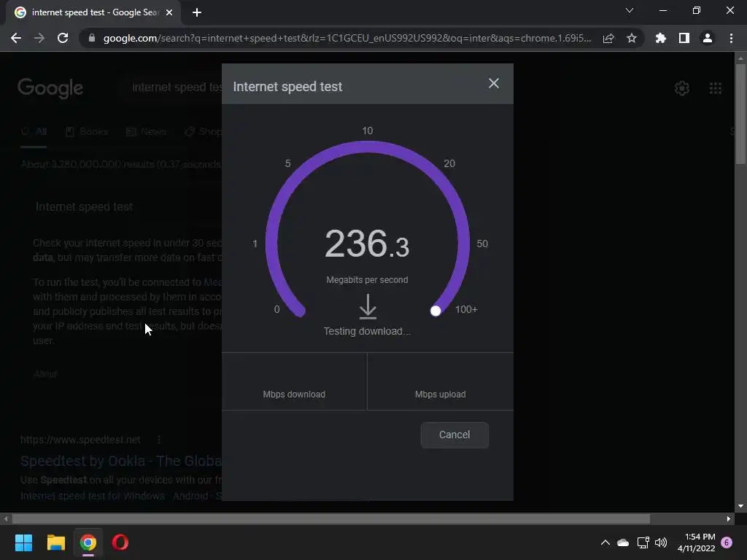This screenshot has width=747, height=560.
Task: Click the Mbps upload label
Action: [440, 394]
